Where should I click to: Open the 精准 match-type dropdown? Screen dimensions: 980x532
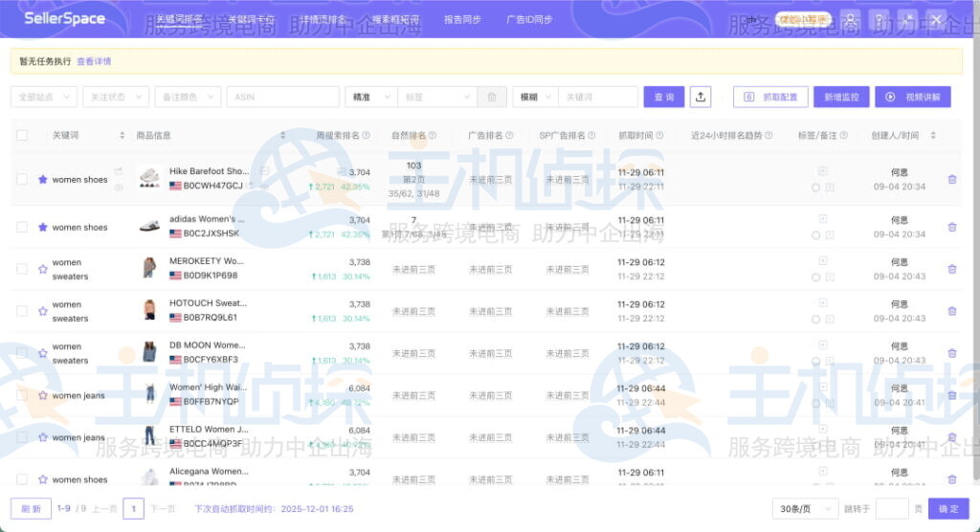pos(371,97)
